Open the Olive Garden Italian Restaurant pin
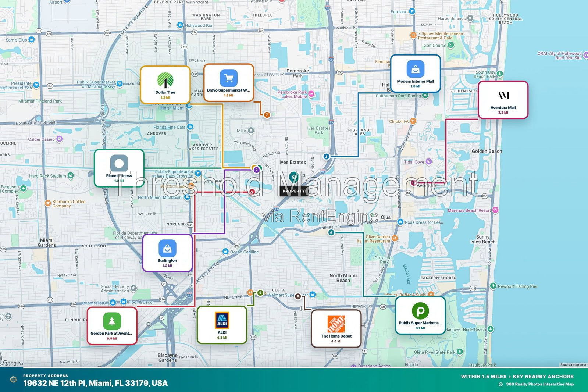Screen dimensions: 588x392 pos(395,238)
